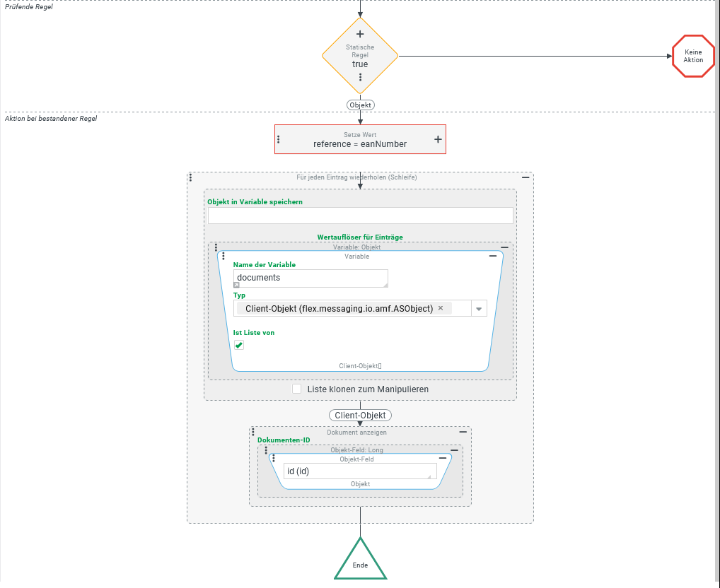Click the plus icon atop the Statische Regel diamond
The image size is (720, 588).
coord(360,34)
